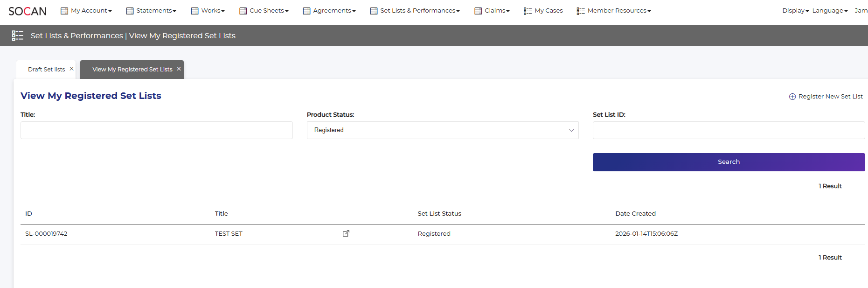The height and width of the screenshot is (288, 868).
Task: Expand the Product Status dropdown
Action: 442,130
